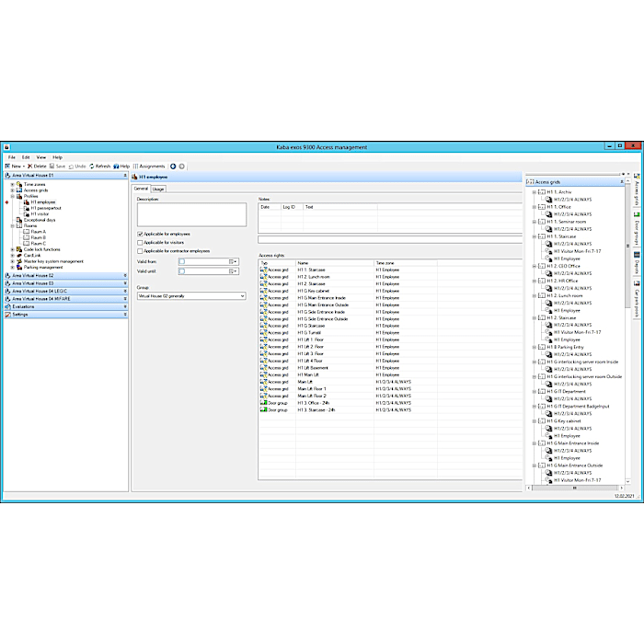Click the Log ID notes column header
644x644 pixels.
pos(292,207)
